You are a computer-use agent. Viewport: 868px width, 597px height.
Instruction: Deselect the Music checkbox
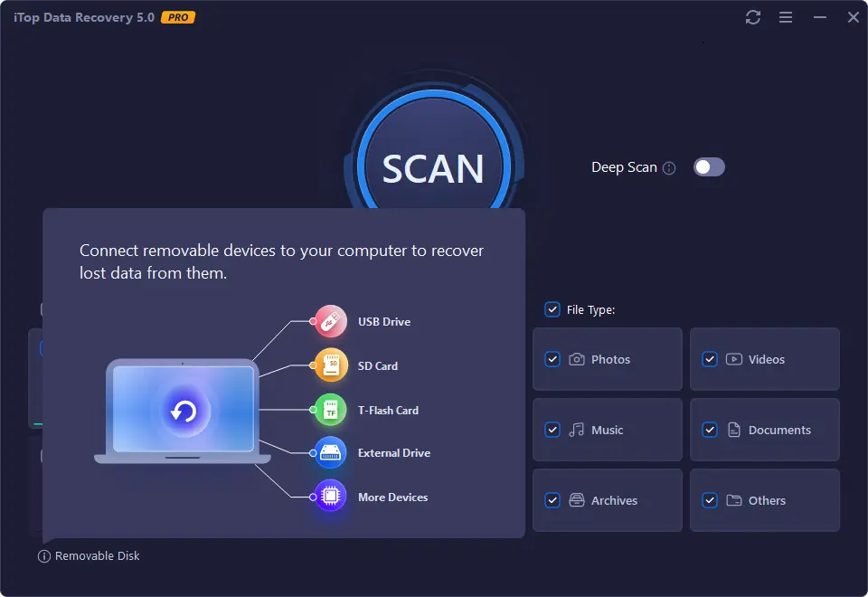(x=552, y=430)
